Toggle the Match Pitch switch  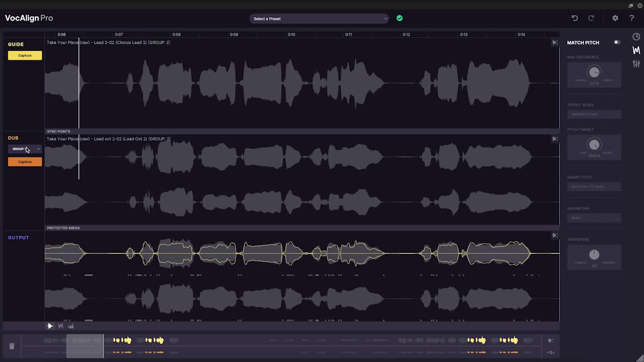click(x=617, y=42)
